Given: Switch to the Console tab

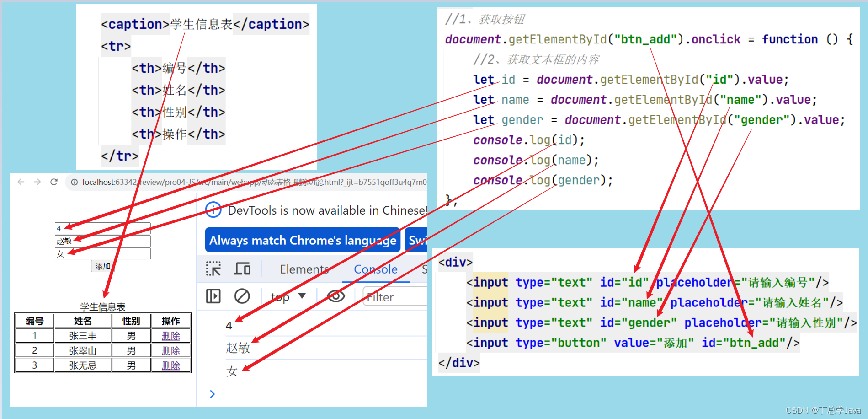Looking at the screenshot, I should coord(376,269).
